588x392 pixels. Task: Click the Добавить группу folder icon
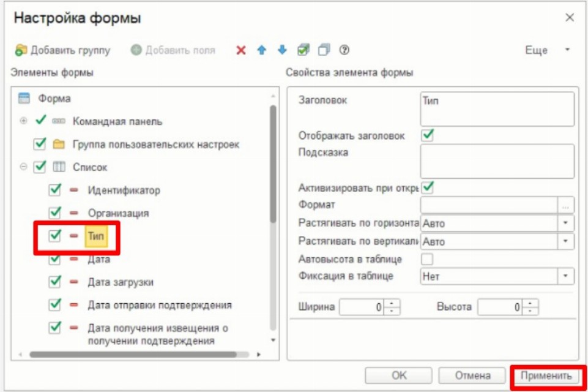coord(21,50)
